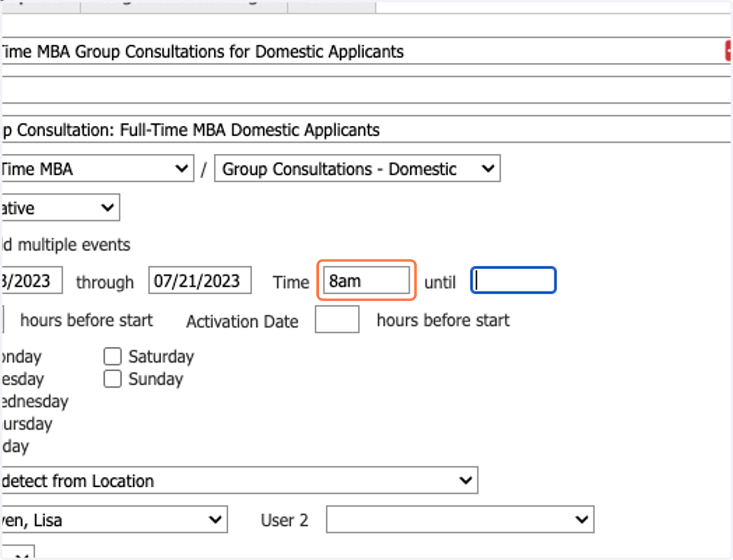The width and height of the screenshot is (733, 560).
Task: Click the red icon beside the title field
Action: [x=729, y=51]
